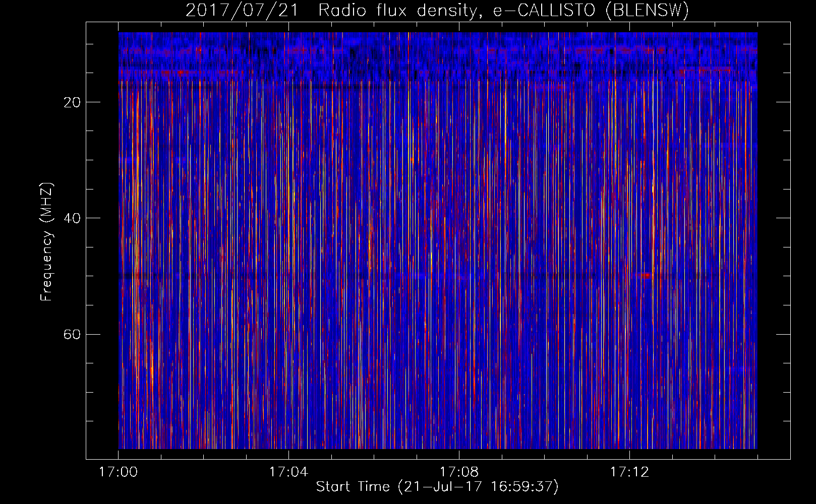Click the 20 frequency axis label
816x504 pixels.
[72, 102]
